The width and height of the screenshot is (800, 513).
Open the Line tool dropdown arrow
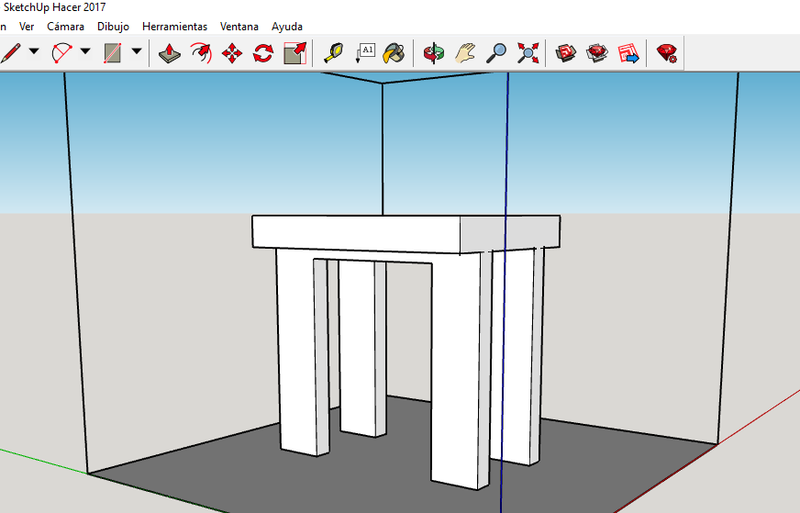34,51
